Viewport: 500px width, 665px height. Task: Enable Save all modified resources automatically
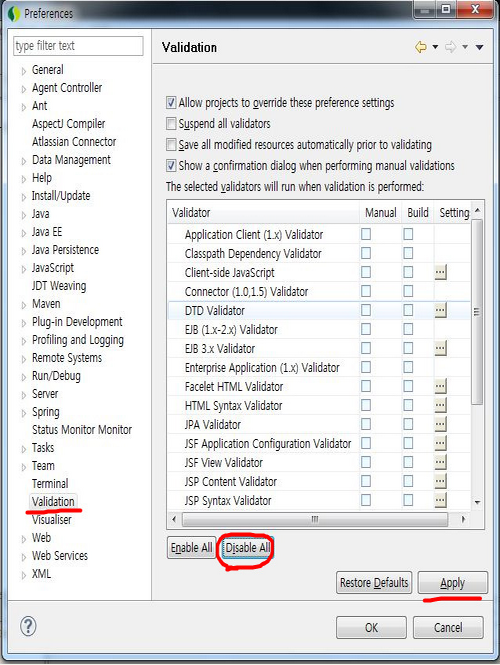[x=171, y=145]
